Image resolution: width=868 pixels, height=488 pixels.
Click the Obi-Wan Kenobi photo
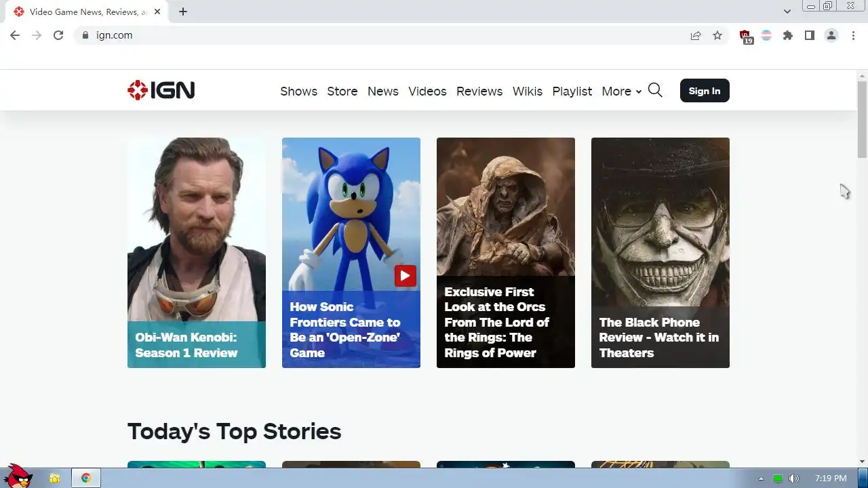[x=197, y=229]
